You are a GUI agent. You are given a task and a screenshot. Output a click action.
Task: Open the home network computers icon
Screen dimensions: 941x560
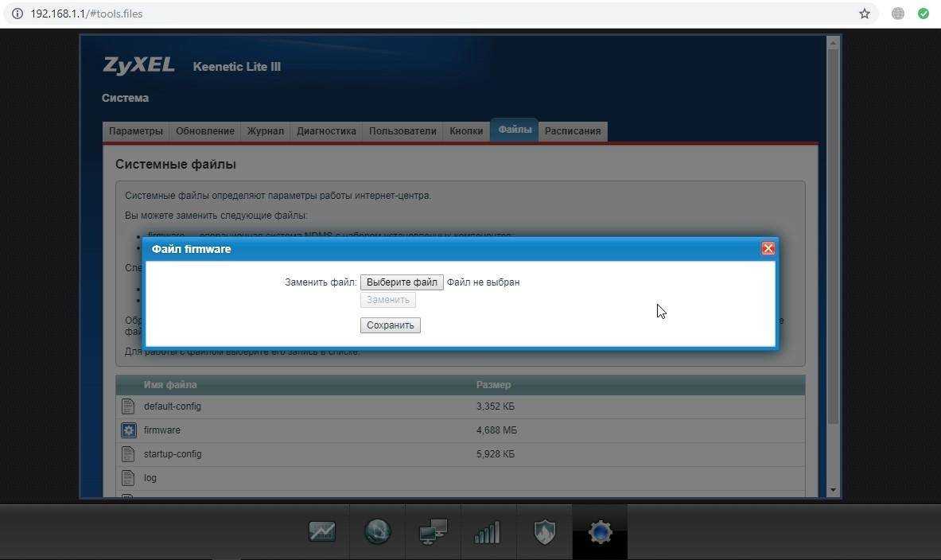434,531
